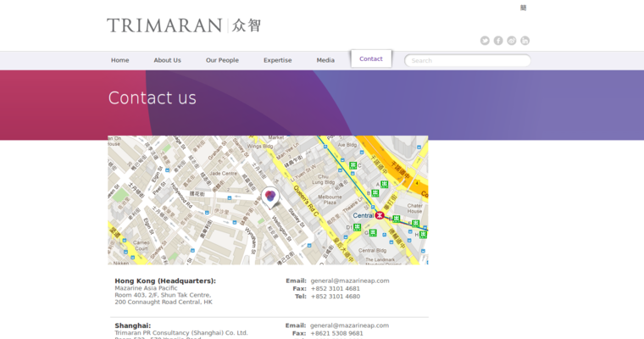Click the Hong Kong tel +852 3101 4680
The width and height of the screenshot is (644, 339).
pos(336,297)
